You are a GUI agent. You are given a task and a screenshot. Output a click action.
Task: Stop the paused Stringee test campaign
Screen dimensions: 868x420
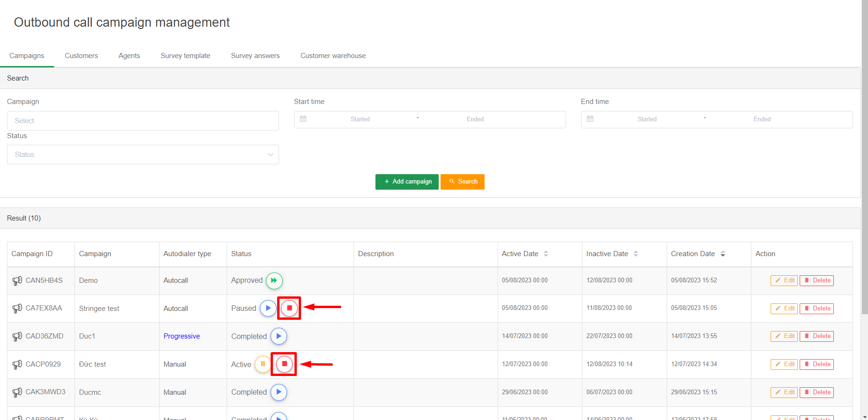click(289, 308)
